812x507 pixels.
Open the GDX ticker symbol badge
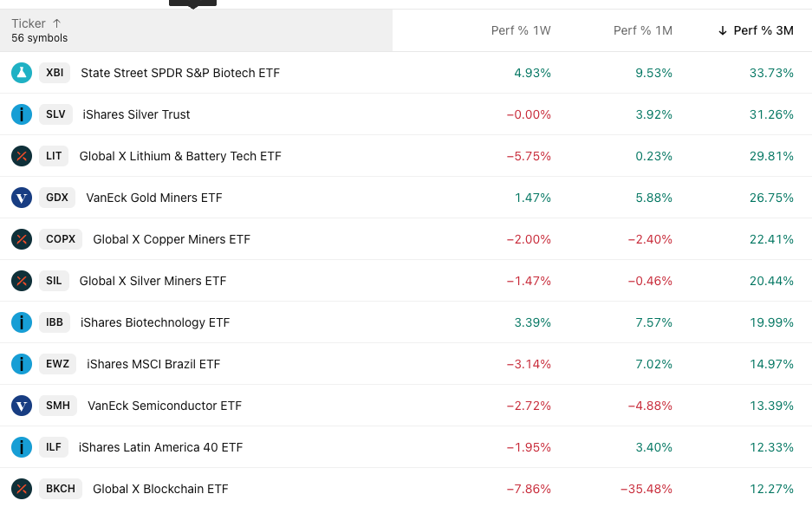57,198
